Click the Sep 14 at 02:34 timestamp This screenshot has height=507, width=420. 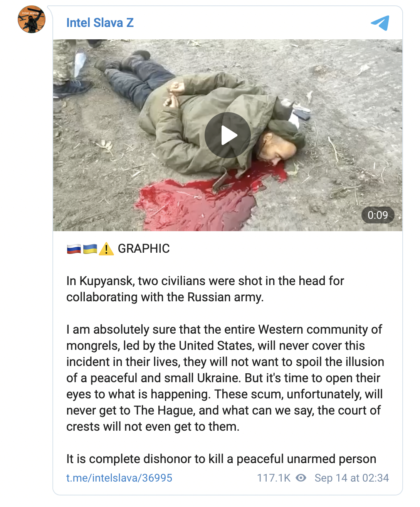tap(352, 478)
